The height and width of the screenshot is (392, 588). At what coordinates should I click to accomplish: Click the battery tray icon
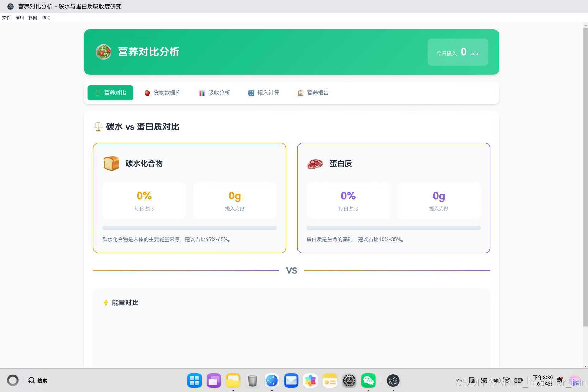518,381
